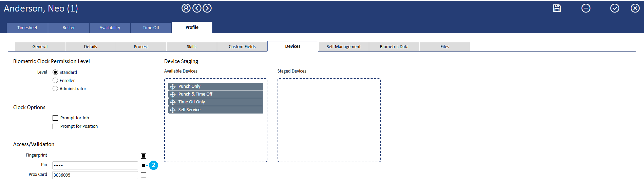Go to previous employee arrow icon
The height and width of the screenshot is (183, 644).
click(x=197, y=8)
